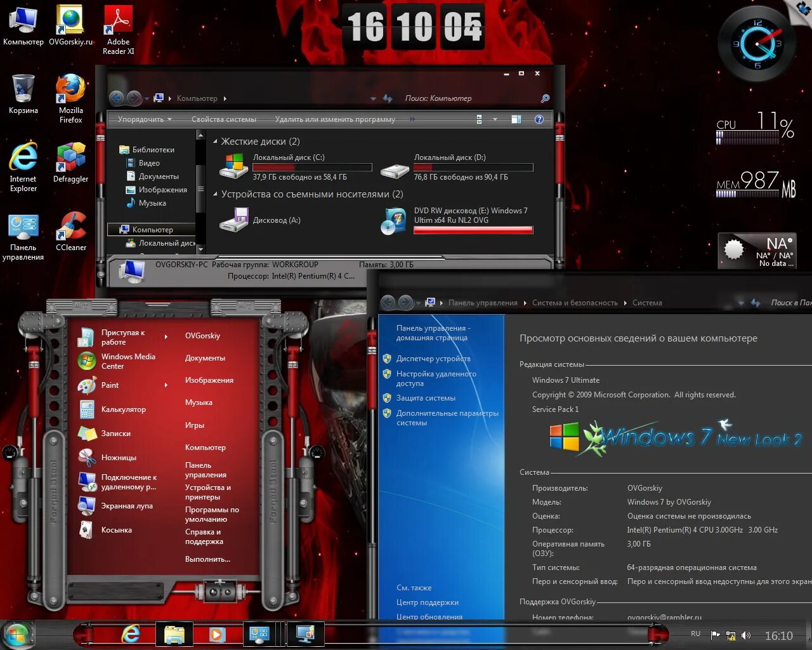Collapse Устройства со съемными носителями group
The width and height of the screenshot is (812, 650).
coord(215,194)
